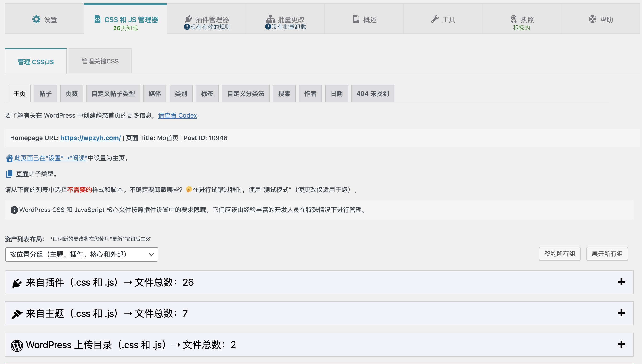The width and height of the screenshot is (642, 364).
Task: Switch to the 搜索 tab
Action: tap(284, 93)
